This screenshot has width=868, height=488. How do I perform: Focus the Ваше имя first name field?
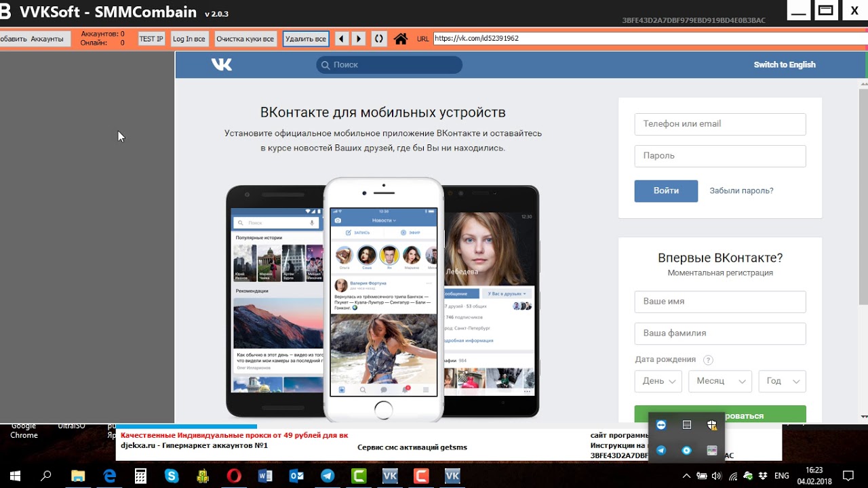click(x=720, y=302)
